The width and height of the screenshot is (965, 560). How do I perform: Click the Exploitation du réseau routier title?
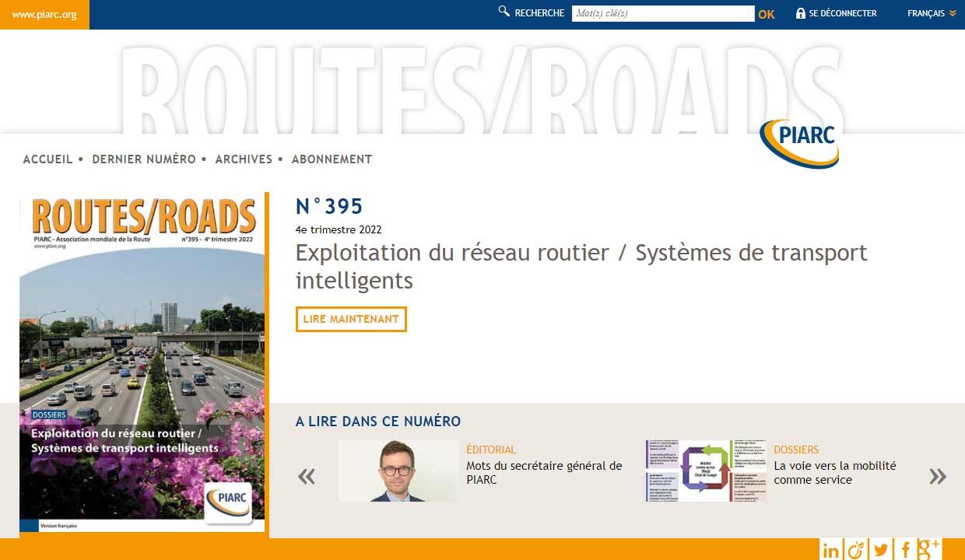click(x=581, y=266)
